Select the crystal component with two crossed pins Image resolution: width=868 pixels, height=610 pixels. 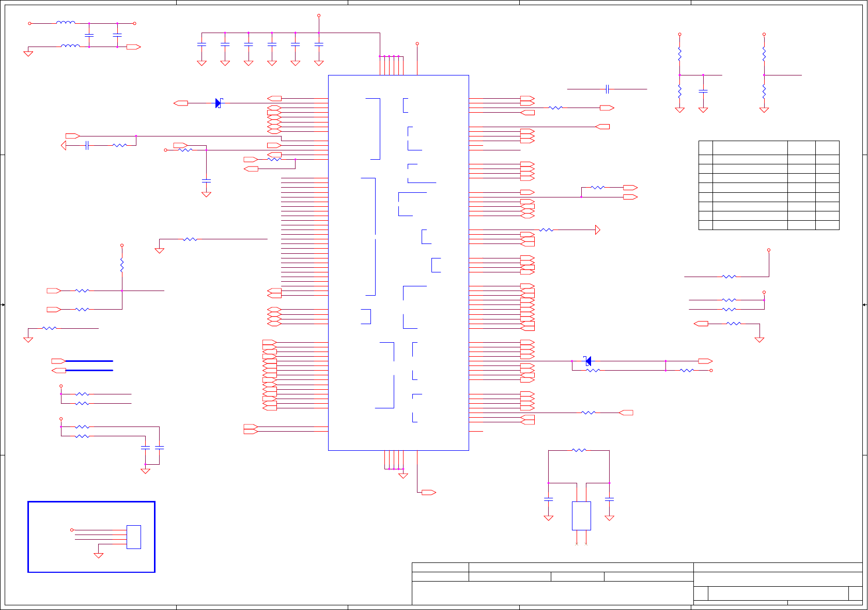(x=581, y=515)
